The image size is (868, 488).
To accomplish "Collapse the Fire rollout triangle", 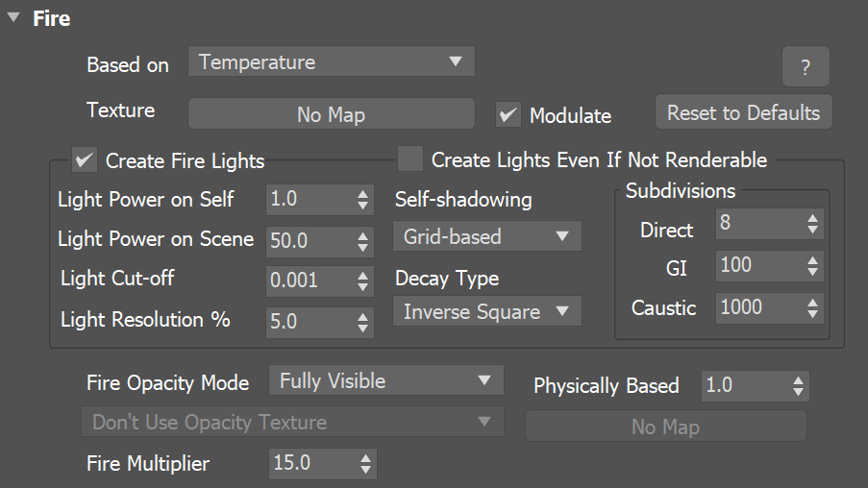I will [13, 17].
